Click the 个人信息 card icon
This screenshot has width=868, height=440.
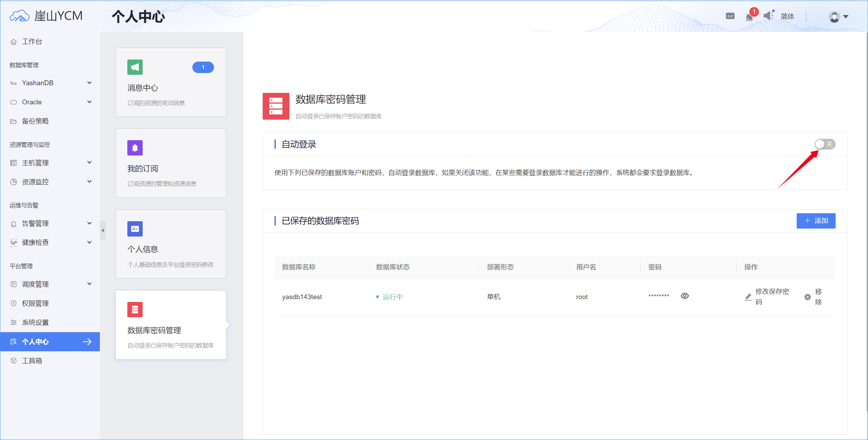coord(135,229)
